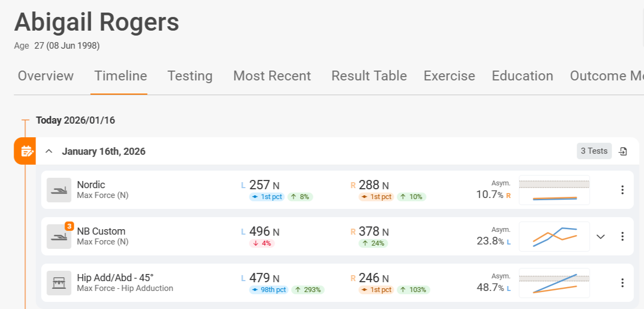This screenshot has width=644, height=309.
Task: Click the Nordic left 1st pct badge
Action: click(267, 197)
